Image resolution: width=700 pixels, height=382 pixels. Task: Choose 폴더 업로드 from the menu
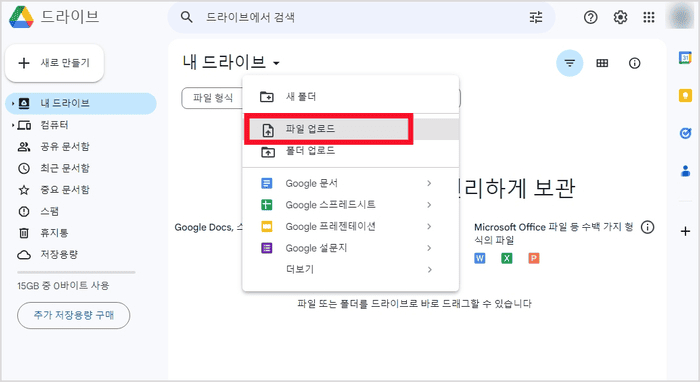point(351,151)
